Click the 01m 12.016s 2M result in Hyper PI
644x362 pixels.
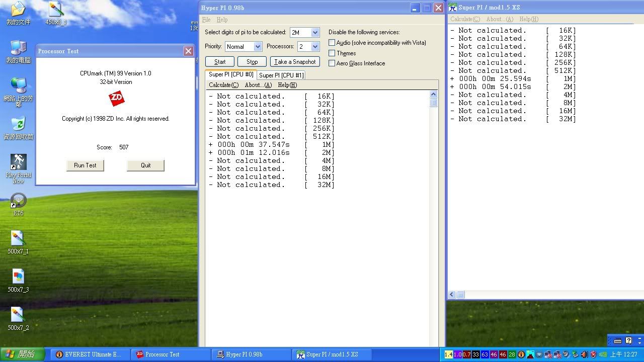click(x=272, y=152)
